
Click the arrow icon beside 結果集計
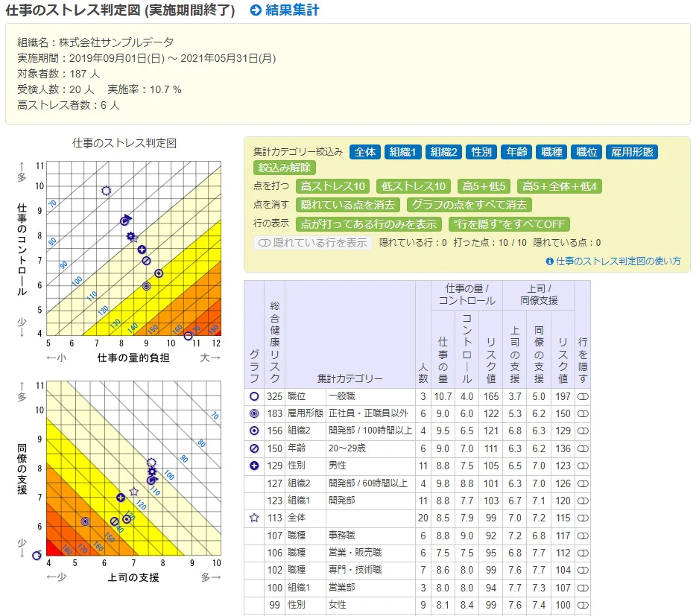(x=256, y=10)
